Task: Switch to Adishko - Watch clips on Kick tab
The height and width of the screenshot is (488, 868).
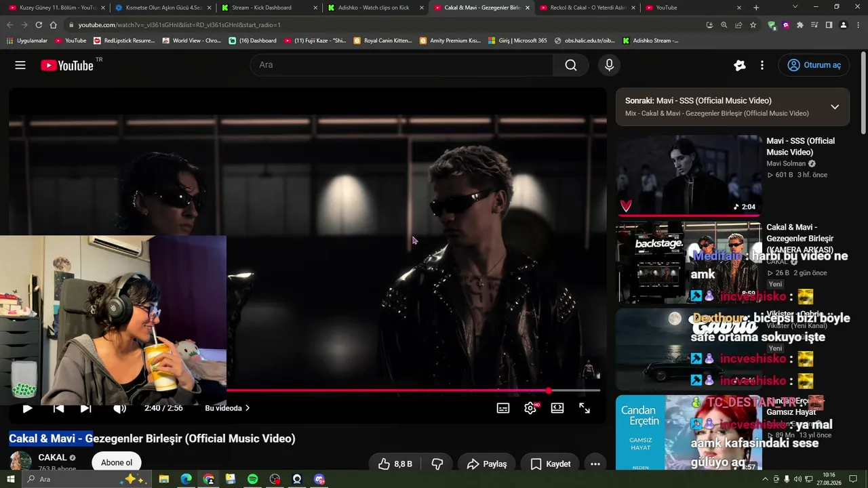Action: tap(375, 7)
